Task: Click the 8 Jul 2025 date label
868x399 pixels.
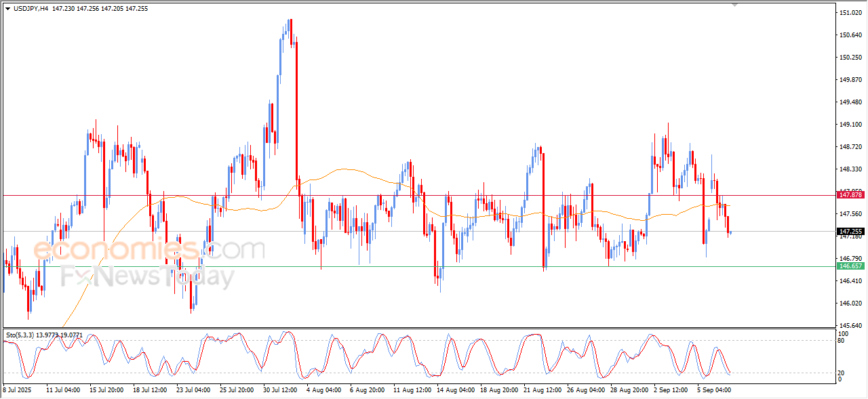Action: [17, 390]
